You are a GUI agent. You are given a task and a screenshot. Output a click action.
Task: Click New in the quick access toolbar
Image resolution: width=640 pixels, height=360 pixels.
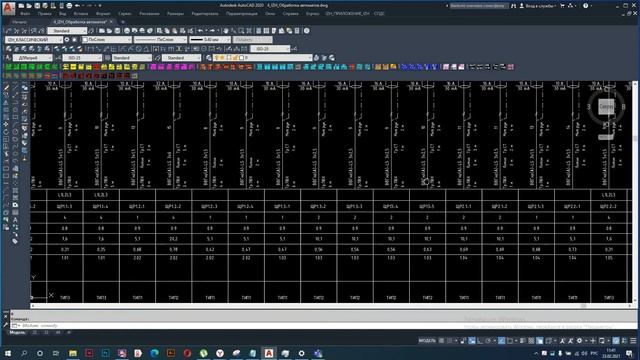[21, 6]
